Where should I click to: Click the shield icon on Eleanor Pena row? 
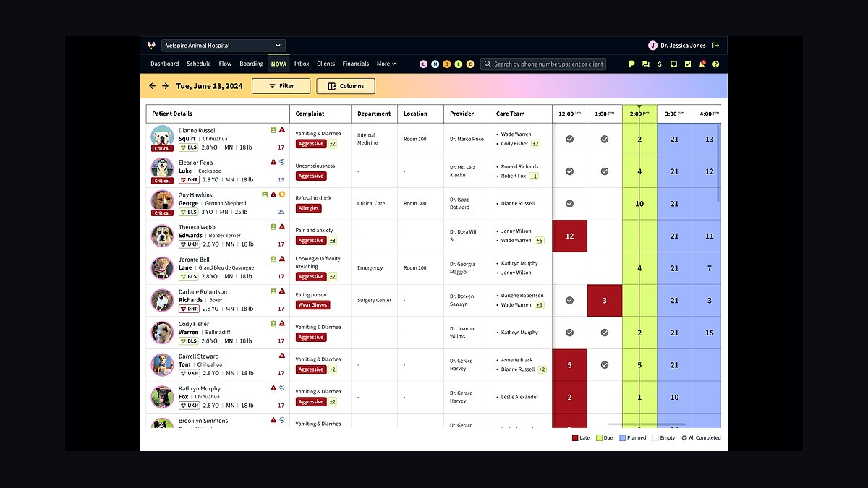(282, 162)
